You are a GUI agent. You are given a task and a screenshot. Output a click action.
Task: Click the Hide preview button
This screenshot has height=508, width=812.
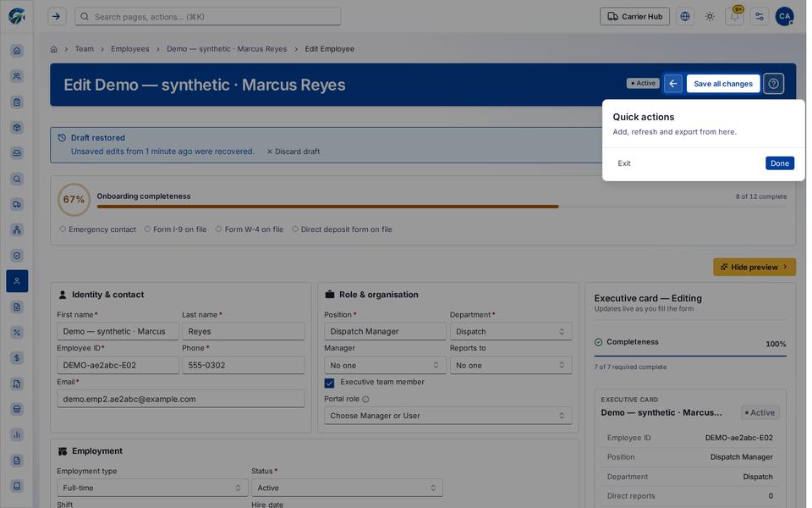[x=754, y=267]
